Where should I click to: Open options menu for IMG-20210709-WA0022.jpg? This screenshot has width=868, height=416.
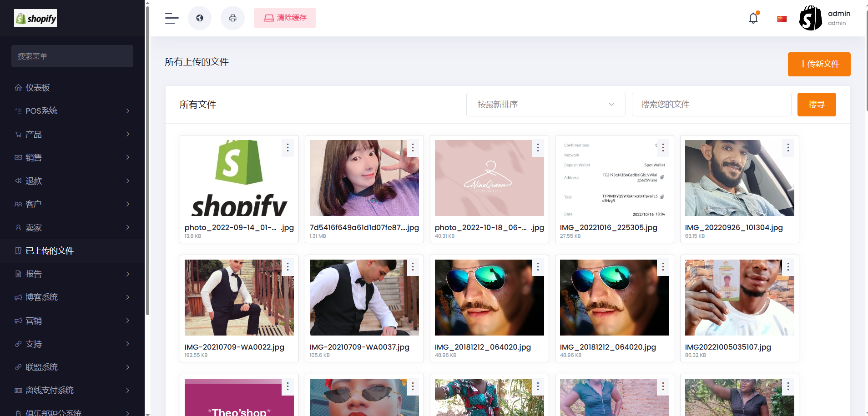288,267
